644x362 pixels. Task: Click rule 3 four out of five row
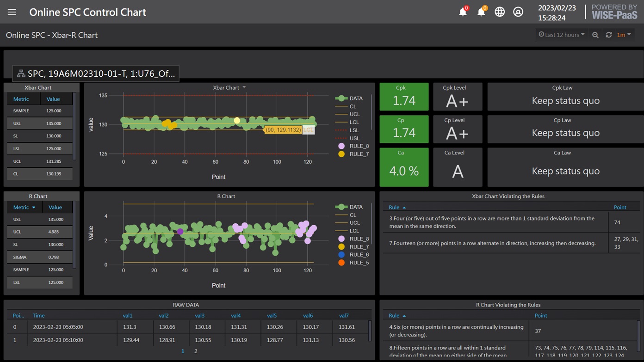coord(512,222)
